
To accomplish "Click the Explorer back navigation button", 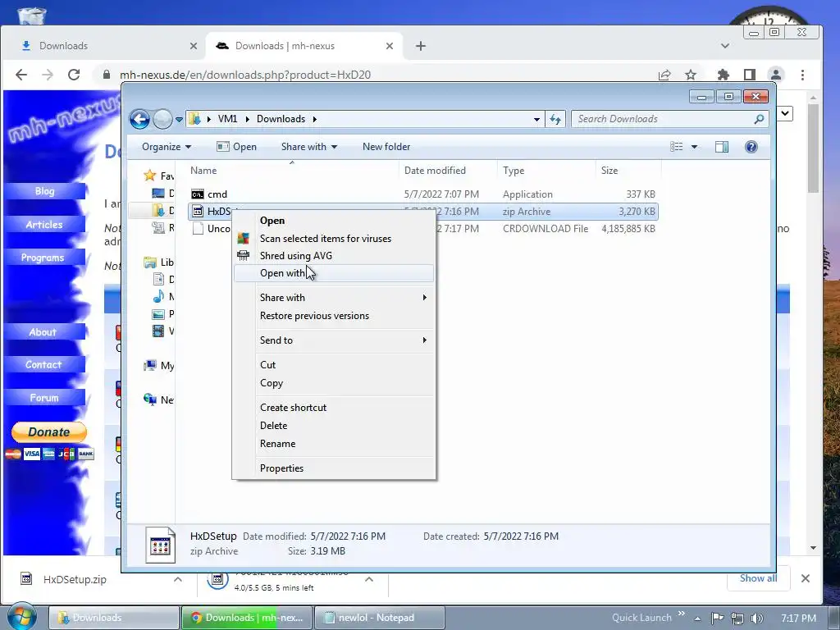I will 139,119.
